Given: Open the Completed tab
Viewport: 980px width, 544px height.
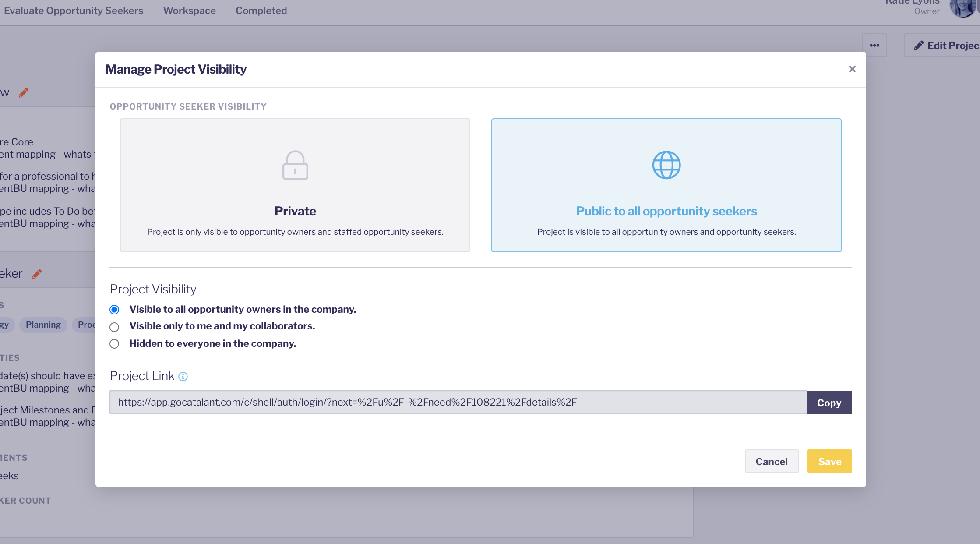Looking at the screenshot, I should (261, 11).
